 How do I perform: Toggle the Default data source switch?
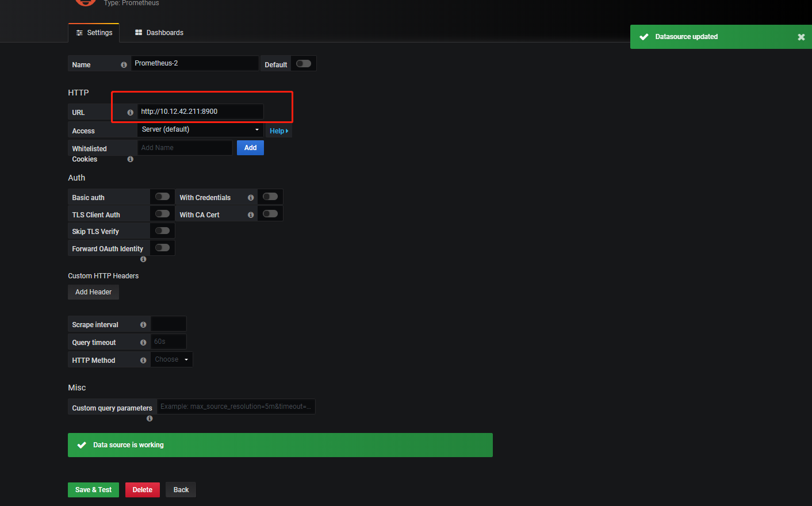pos(304,64)
